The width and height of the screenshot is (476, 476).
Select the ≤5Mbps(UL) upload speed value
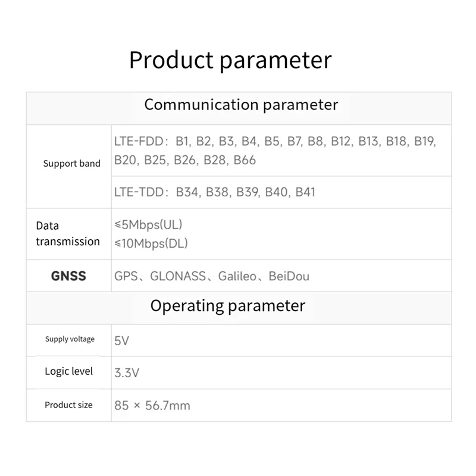[148, 225]
